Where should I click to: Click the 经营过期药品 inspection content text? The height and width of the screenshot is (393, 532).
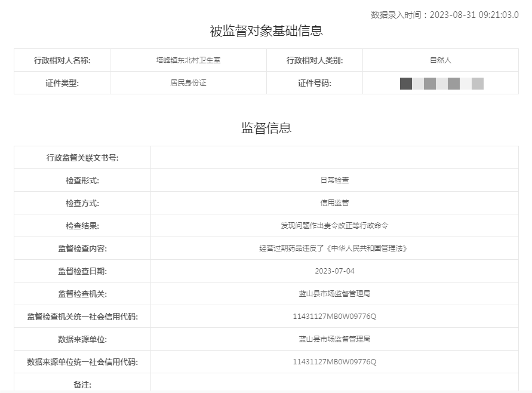tap(334, 248)
